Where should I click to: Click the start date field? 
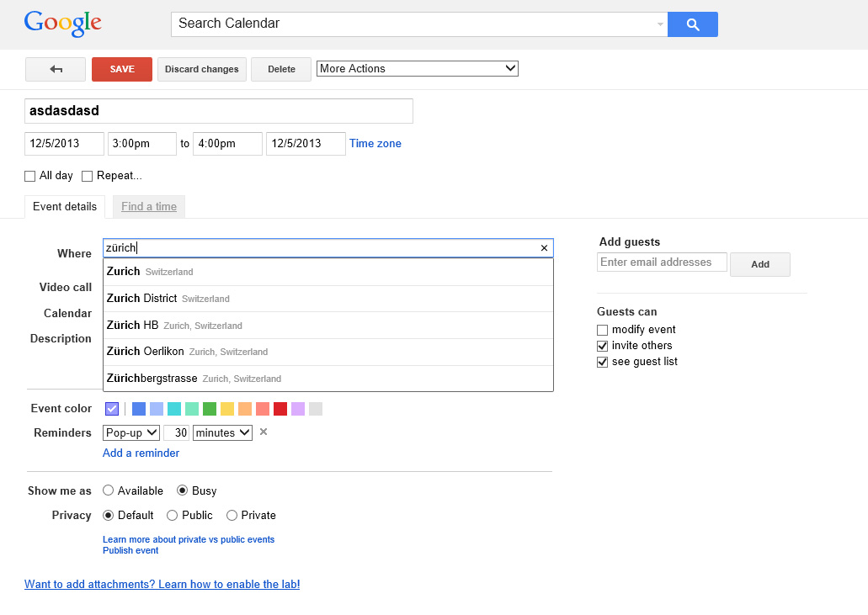click(64, 144)
